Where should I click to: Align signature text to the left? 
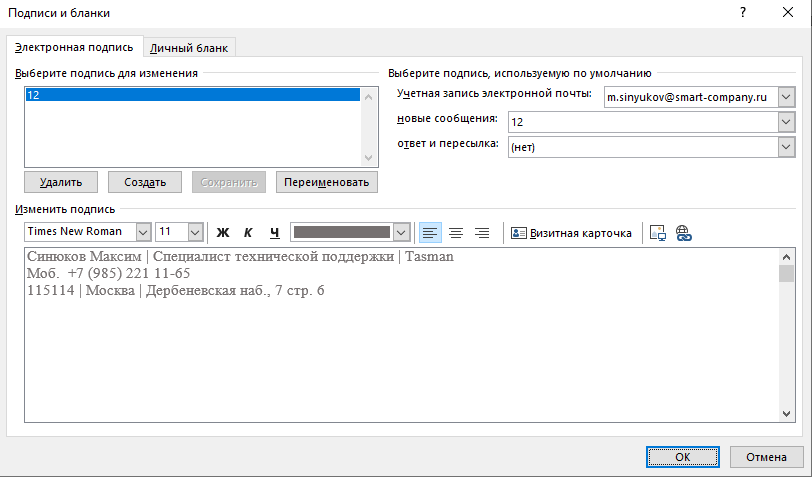(x=430, y=233)
